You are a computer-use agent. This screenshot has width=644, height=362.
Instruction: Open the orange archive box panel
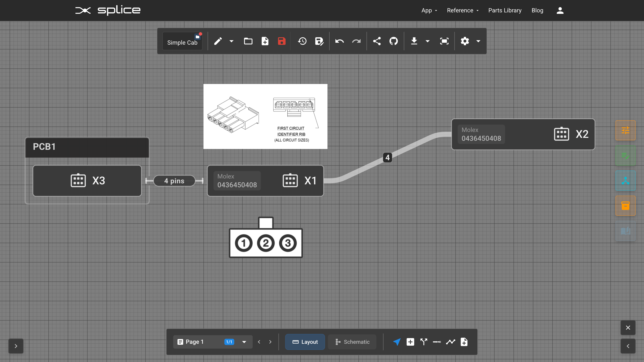pyautogui.click(x=625, y=206)
